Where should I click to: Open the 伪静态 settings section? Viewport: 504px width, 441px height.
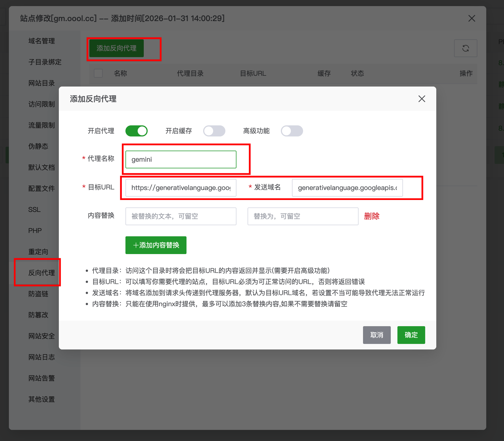click(38, 146)
